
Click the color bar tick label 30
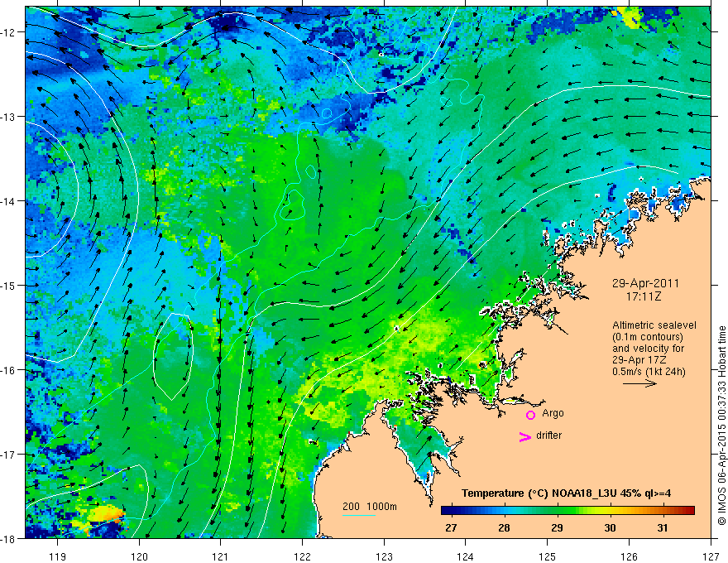(x=610, y=527)
